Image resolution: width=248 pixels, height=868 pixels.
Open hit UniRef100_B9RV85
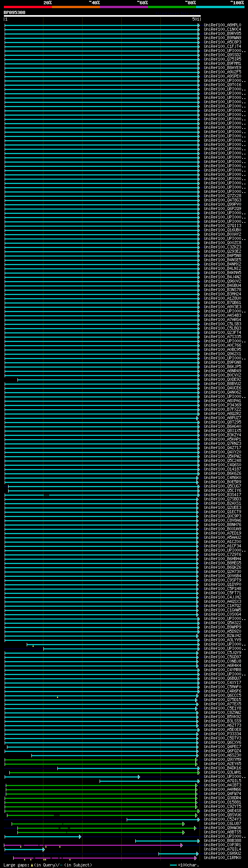tap(222, 33)
